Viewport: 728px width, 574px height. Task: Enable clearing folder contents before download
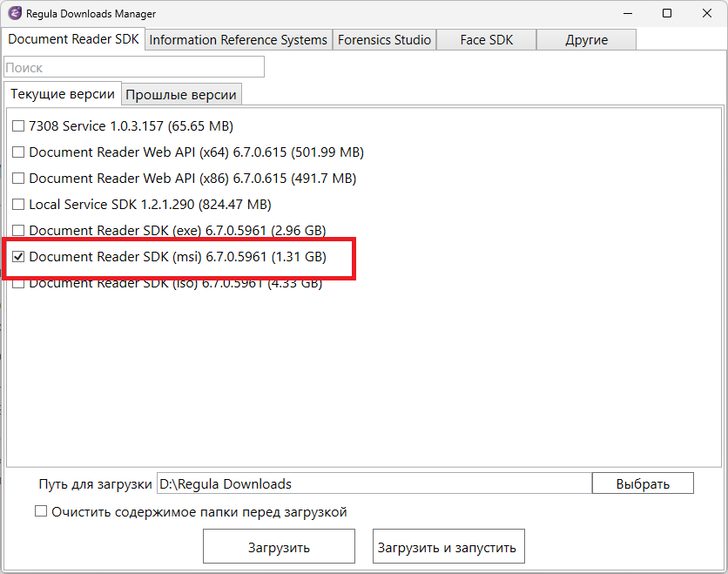tap(40, 511)
